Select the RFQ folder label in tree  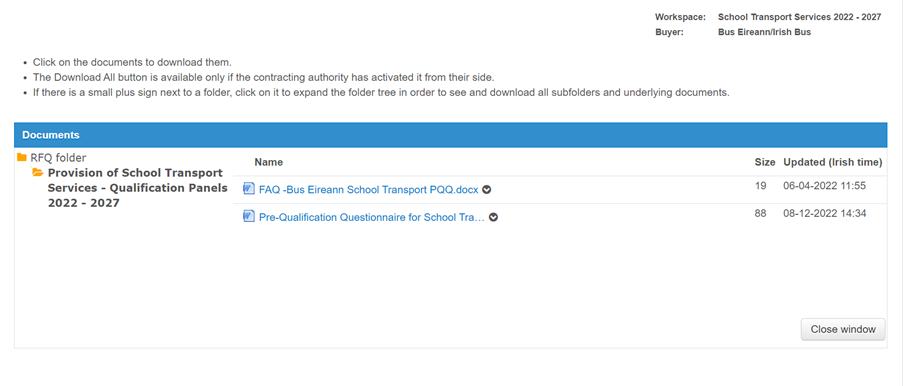[x=58, y=158]
